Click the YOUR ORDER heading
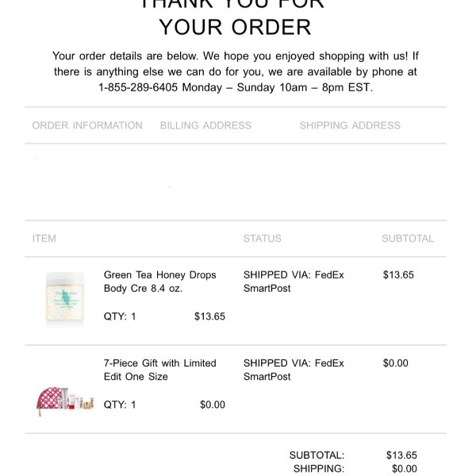This screenshot has width=476, height=476. click(236, 27)
